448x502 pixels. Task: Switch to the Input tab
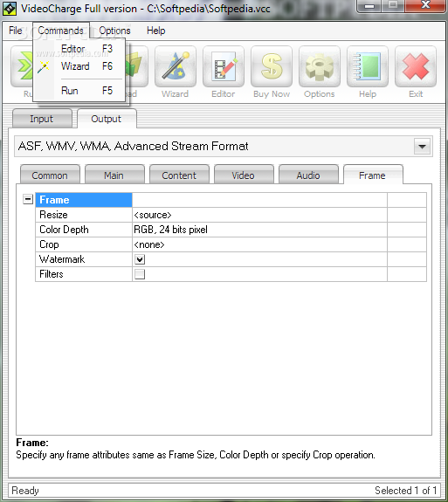coord(42,119)
